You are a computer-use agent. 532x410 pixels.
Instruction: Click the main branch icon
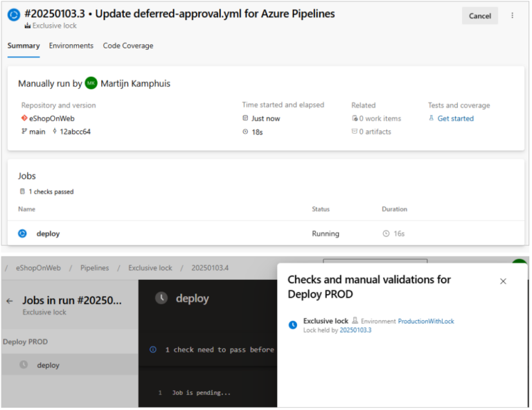click(24, 131)
